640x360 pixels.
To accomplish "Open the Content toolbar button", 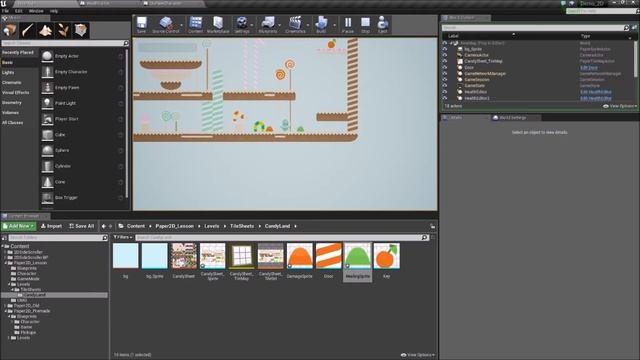I will (x=196, y=24).
